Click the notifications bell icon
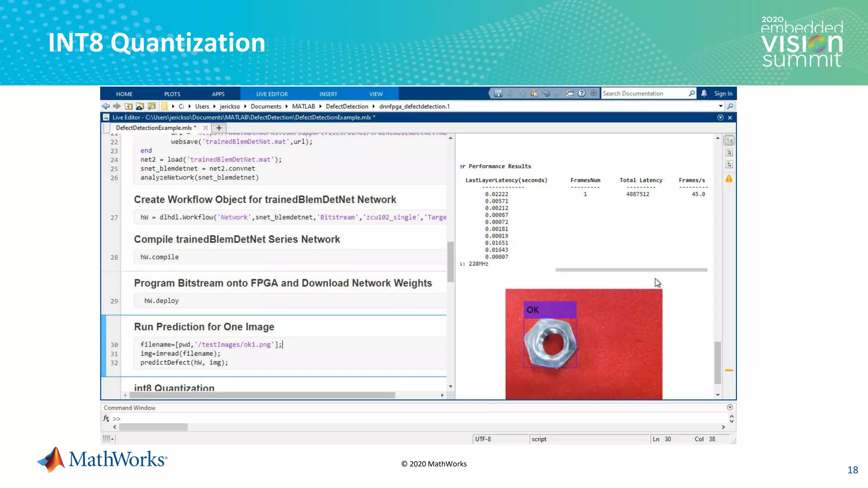Screen dimensions: 868x488 click(x=704, y=94)
